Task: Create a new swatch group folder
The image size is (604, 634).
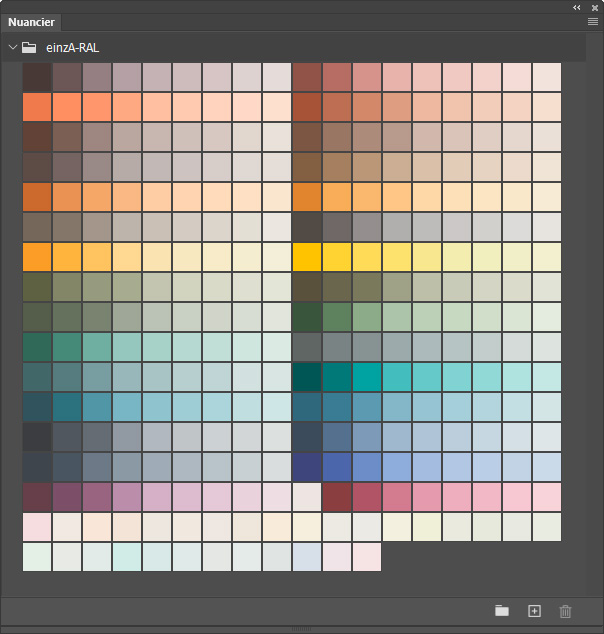Action: (x=502, y=611)
